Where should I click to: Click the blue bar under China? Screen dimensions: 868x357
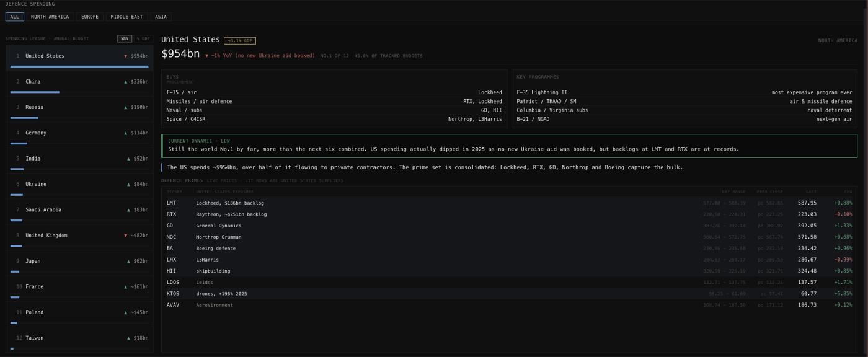pos(35,92)
